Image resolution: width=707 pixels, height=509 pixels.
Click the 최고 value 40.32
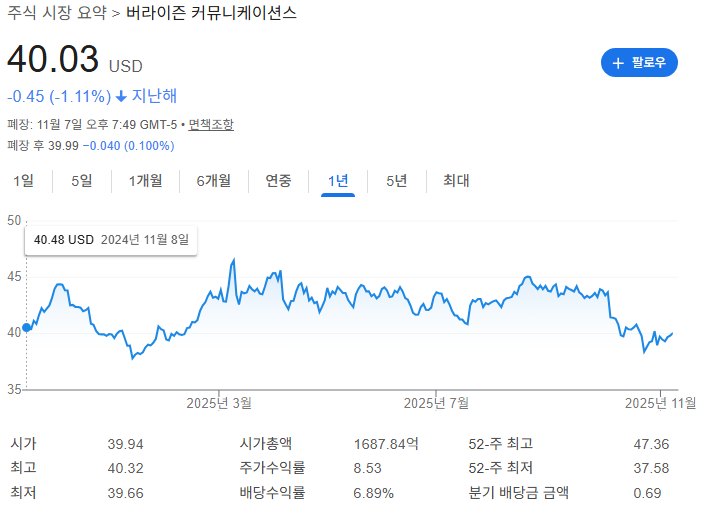125,468
